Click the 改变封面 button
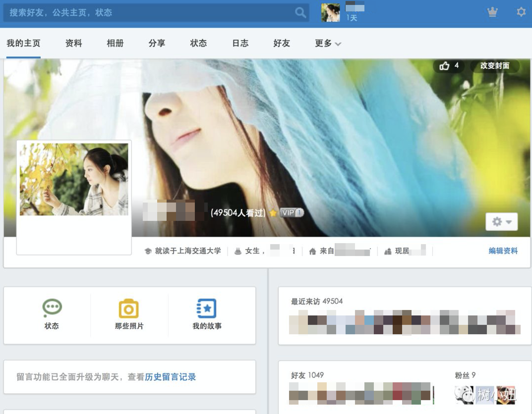Screen dimensions: 532x414 [495, 66]
